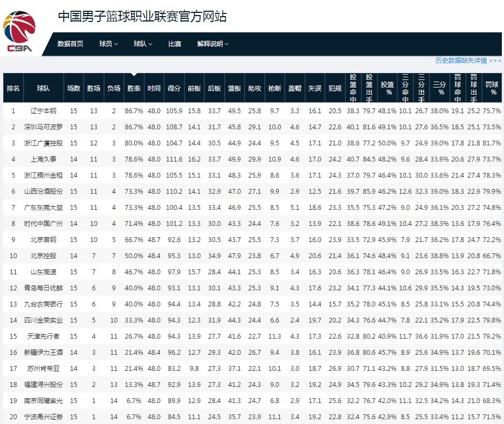Click 北京控股 win rate 50.0%
This screenshot has height=424, width=504.
pyautogui.click(x=134, y=256)
